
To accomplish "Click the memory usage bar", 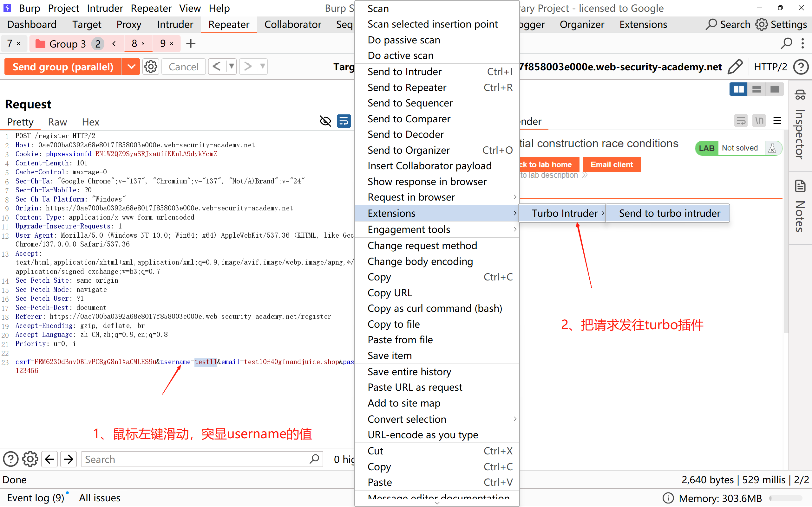I will (785, 498).
